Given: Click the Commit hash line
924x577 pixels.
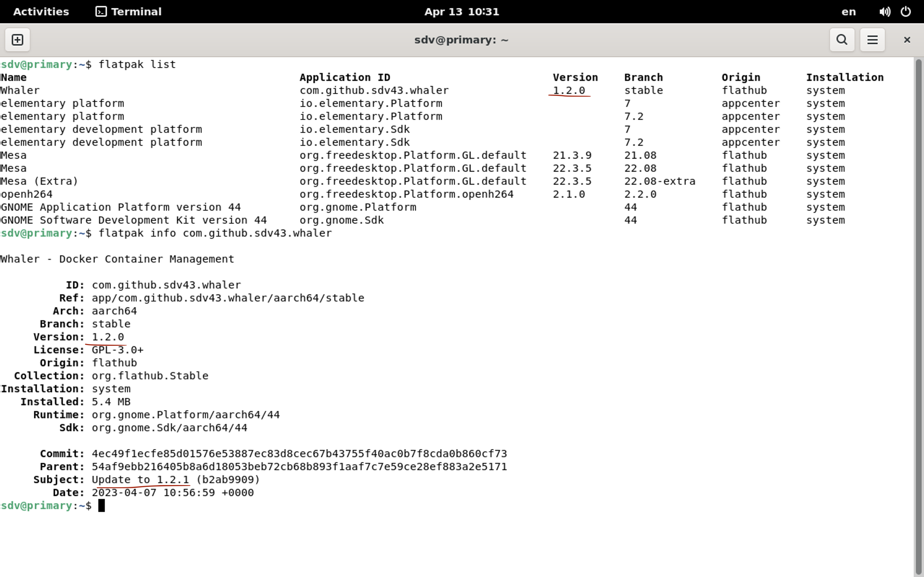Looking at the screenshot, I should [299, 454].
